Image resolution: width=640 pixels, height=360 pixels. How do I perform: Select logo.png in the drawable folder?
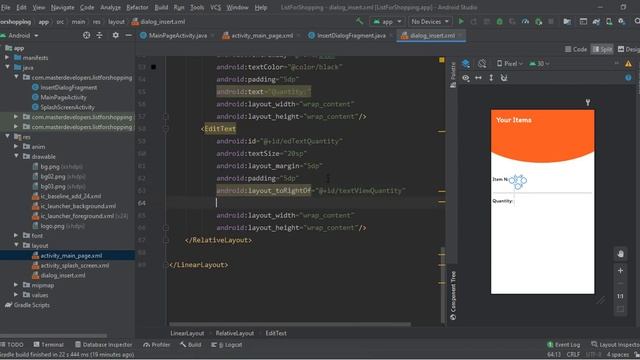pos(52,226)
